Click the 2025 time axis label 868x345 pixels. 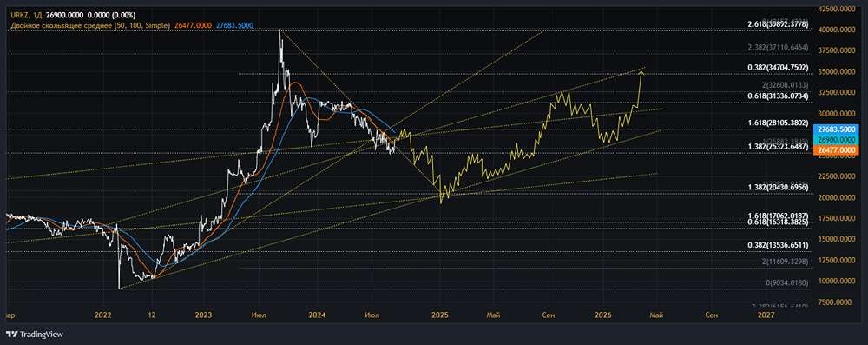click(x=439, y=315)
